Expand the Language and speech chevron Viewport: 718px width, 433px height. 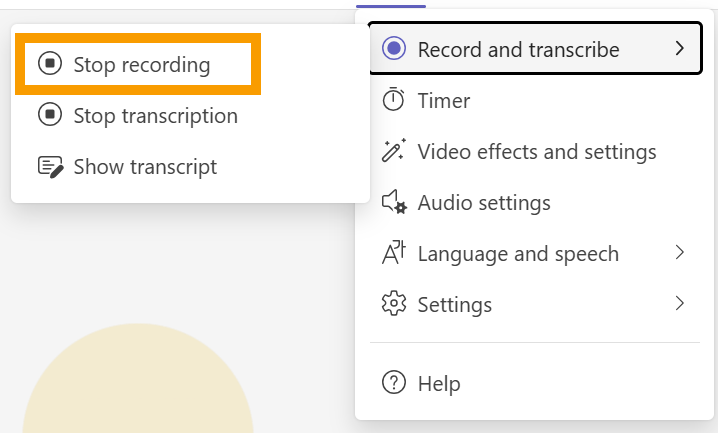point(680,253)
